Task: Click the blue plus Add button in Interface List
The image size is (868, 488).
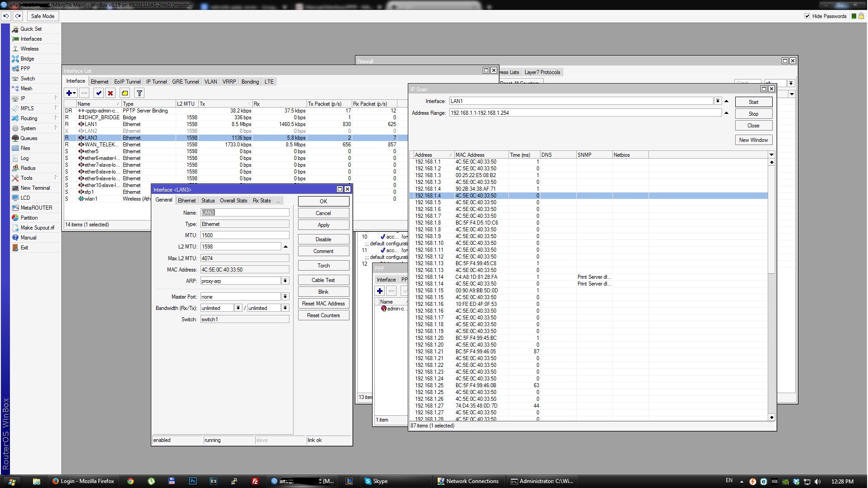Action: 69,93
